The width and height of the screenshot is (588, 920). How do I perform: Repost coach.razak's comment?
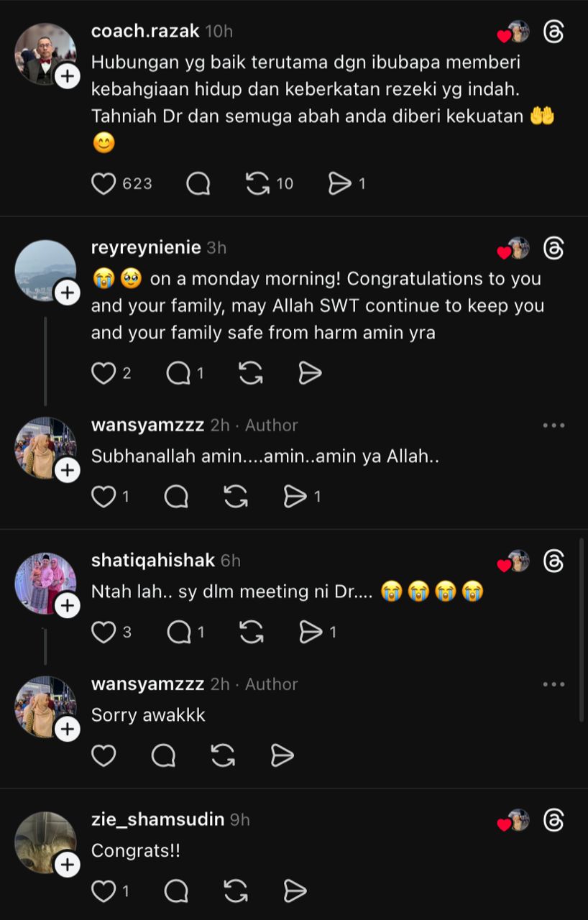pos(257,184)
